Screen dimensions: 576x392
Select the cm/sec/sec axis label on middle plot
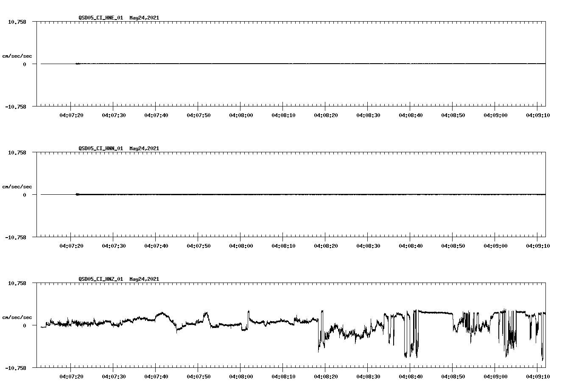coord(17,186)
